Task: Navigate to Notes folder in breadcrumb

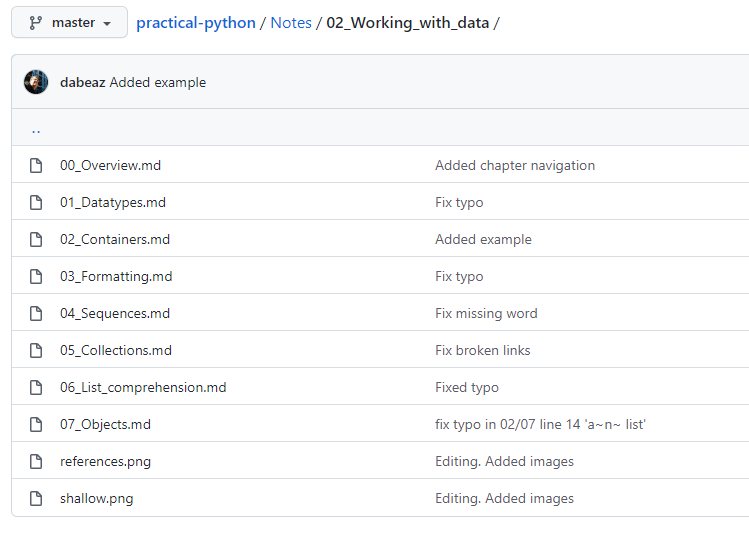Action: pyautogui.click(x=291, y=22)
